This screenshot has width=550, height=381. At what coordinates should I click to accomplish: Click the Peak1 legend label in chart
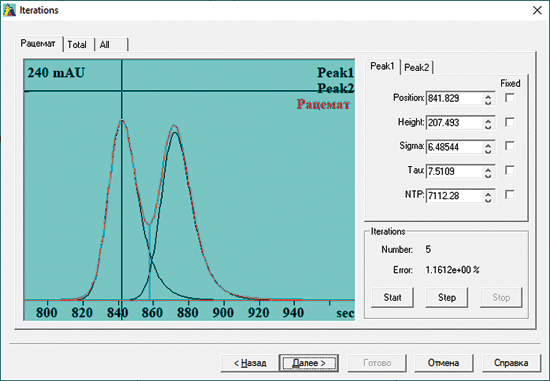[335, 73]
